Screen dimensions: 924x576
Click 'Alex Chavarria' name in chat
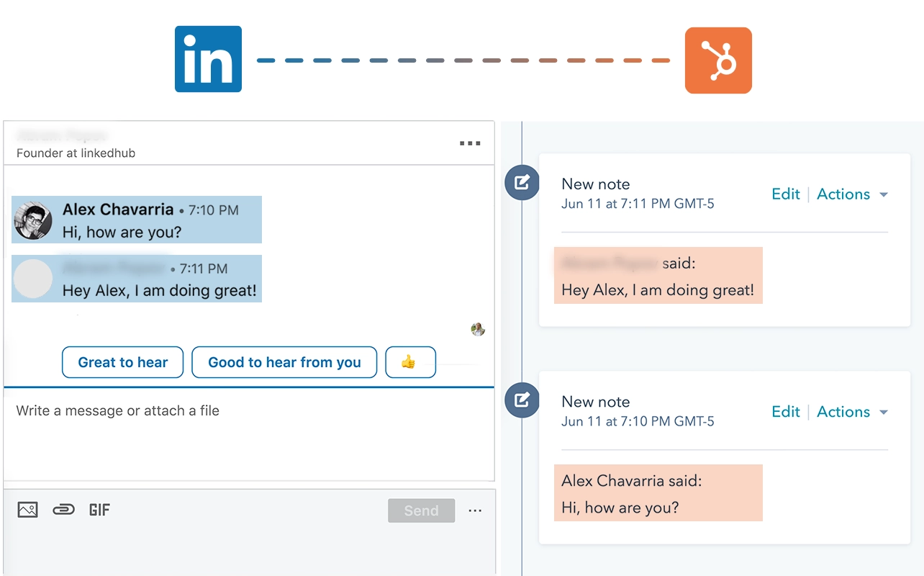pos(118,210)
